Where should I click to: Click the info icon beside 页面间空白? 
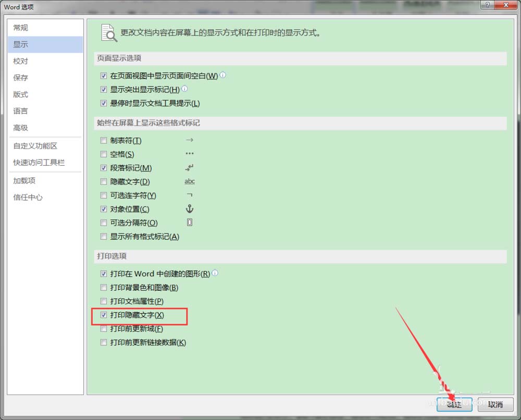point(223,75)
